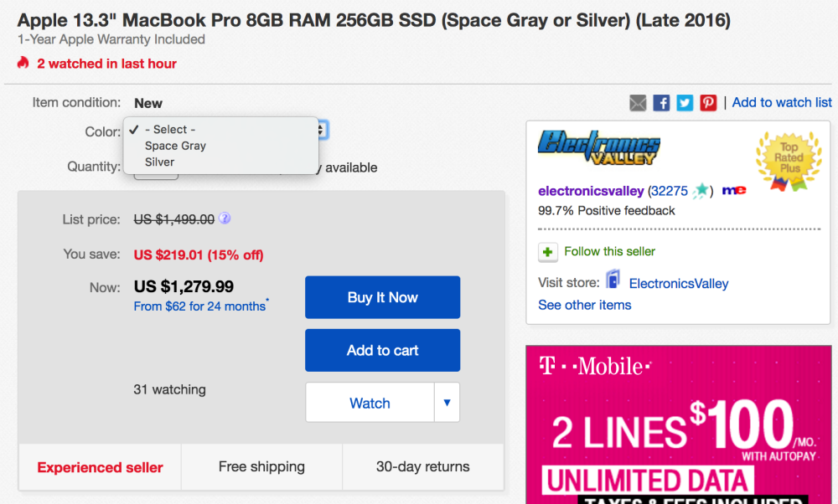Open the electronicsvalley seller profile link
The width and height of the screenshot is (838, 504).
click(x=591, y=191)
